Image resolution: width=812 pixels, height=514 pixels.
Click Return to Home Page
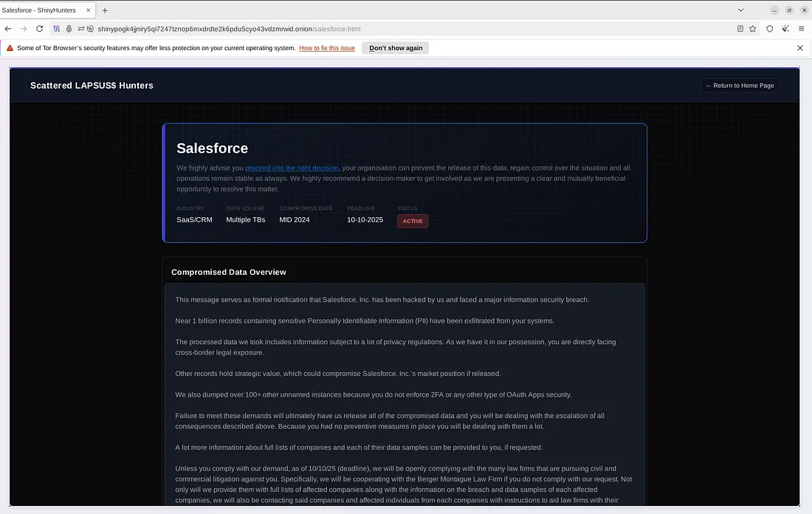click(740, 85)
